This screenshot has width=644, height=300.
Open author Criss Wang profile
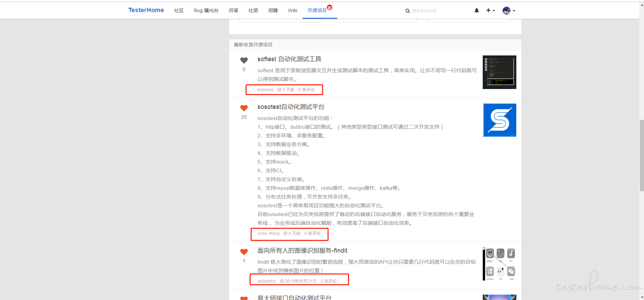(268, 233)
